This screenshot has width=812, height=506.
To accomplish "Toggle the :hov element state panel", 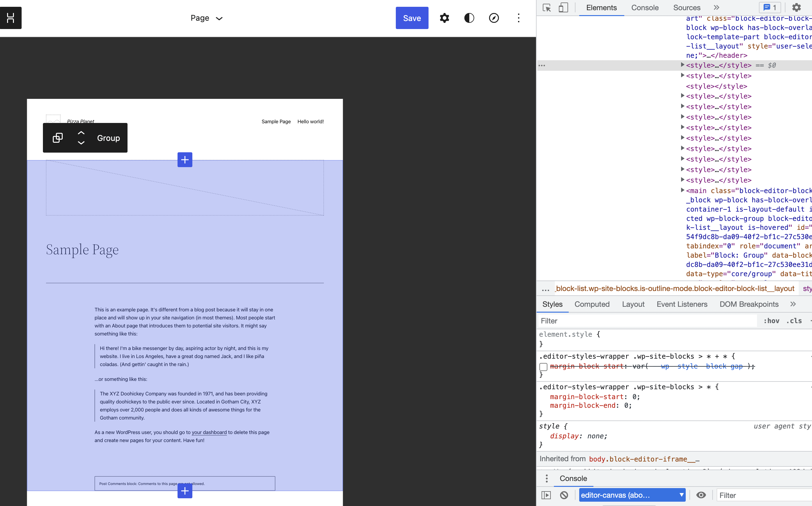I will click(771, 321).
